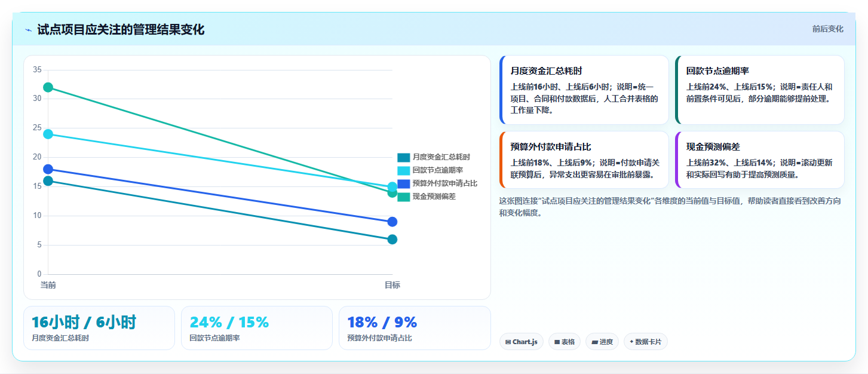Viewport: 868px width, 374px height.
Task: Select the green data point at value 32
Action: 48,87
